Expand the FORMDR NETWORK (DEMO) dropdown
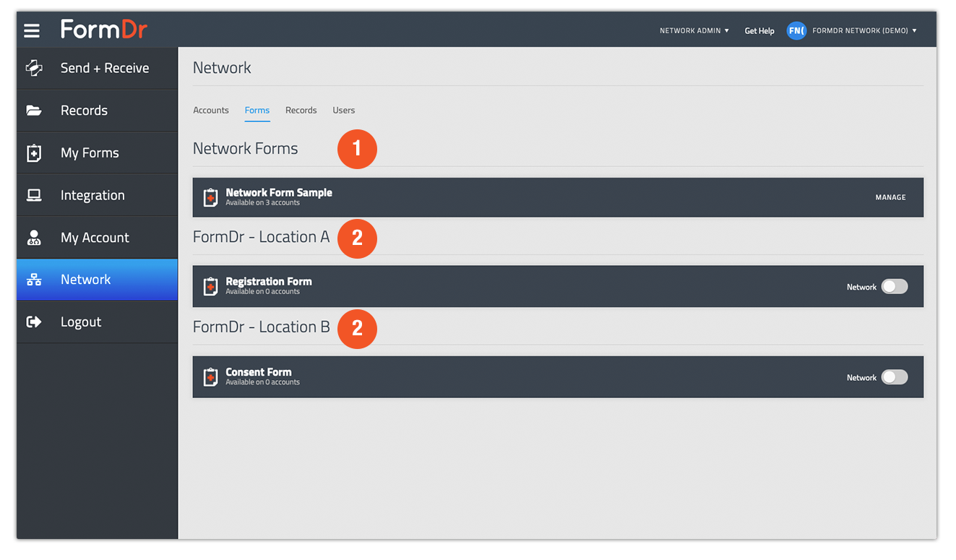The height and width of the screenshot is (560, 956). click(x=864, y=30)
